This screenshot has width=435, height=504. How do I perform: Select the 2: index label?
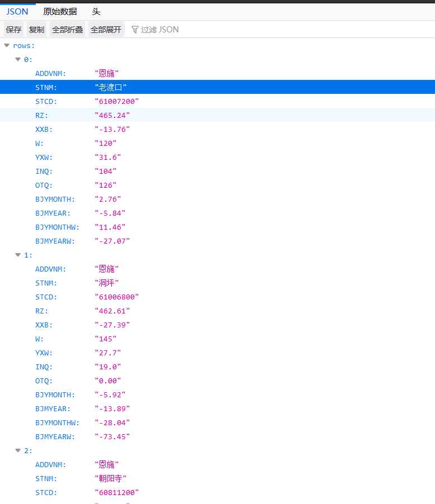click(28, 450)
